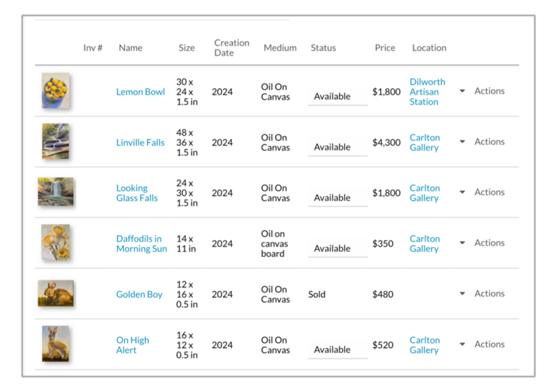Expand Actions dropdown for Linville Falls
The image size is (557, 392).
(482, 142)
